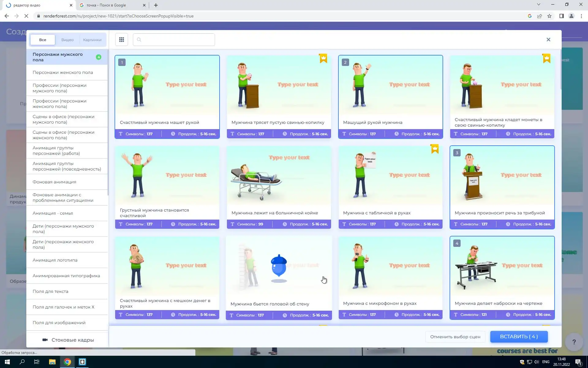Click 'Отменить выбор сцен' button

455,337
